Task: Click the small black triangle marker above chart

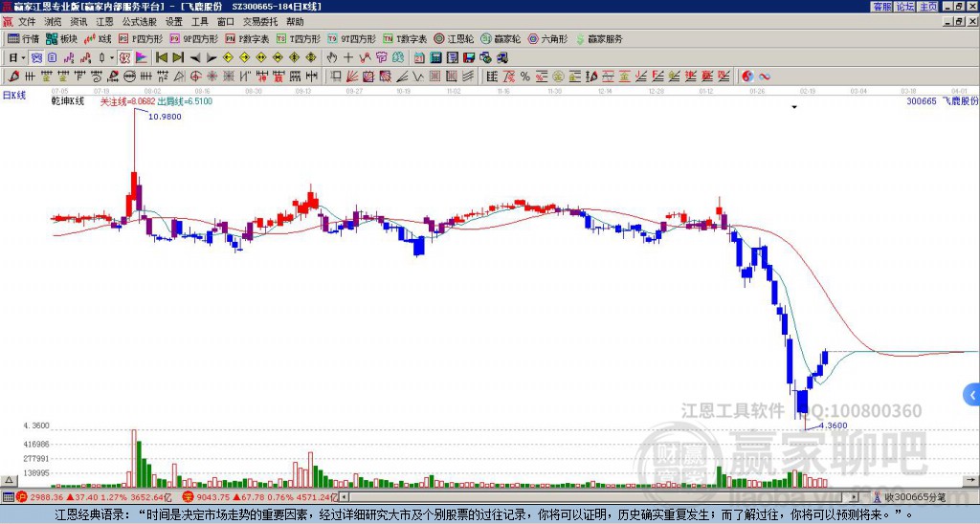Action: [794, 107]
